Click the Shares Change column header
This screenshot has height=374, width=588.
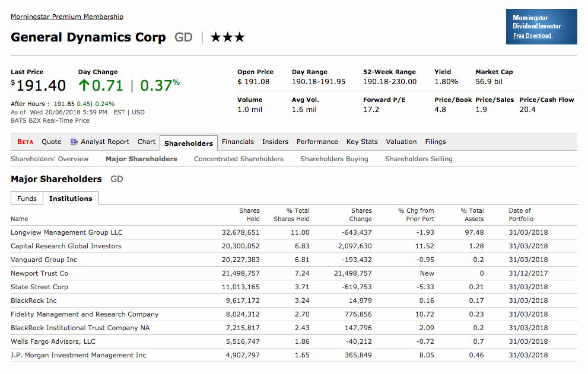coord(361,215)
